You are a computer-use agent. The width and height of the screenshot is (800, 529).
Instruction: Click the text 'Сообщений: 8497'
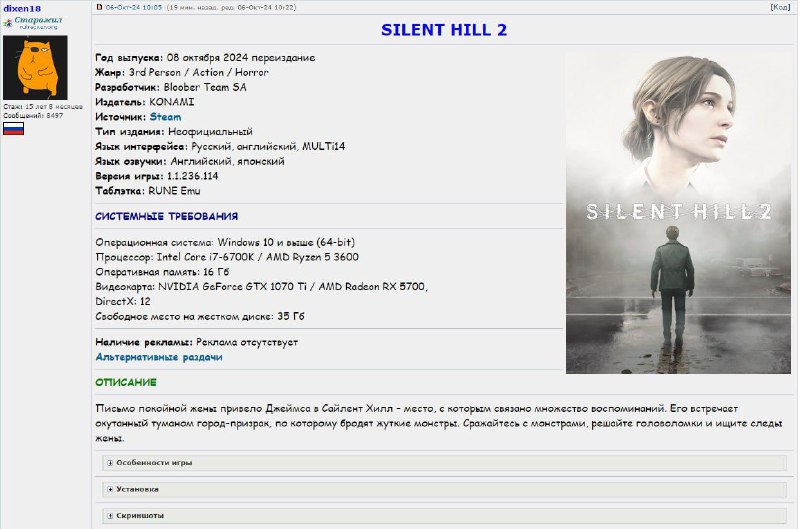[x=33, y=115]
